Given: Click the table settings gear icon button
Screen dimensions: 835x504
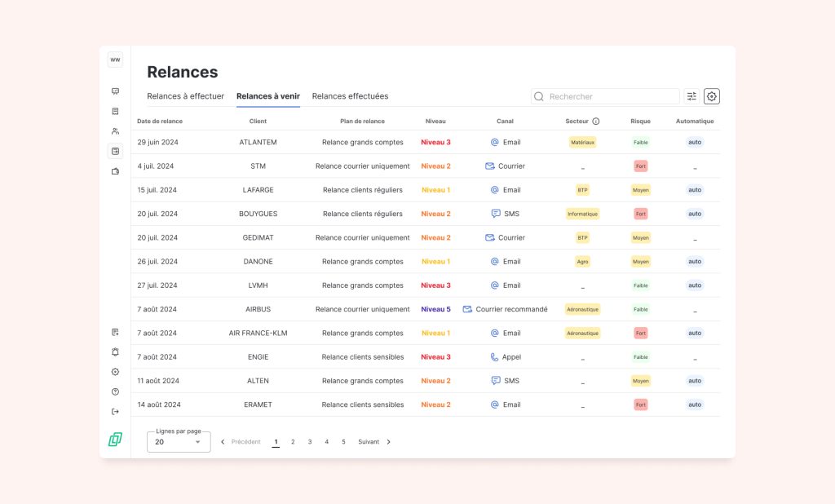Looking at the screenshot, I should (712, 96).
